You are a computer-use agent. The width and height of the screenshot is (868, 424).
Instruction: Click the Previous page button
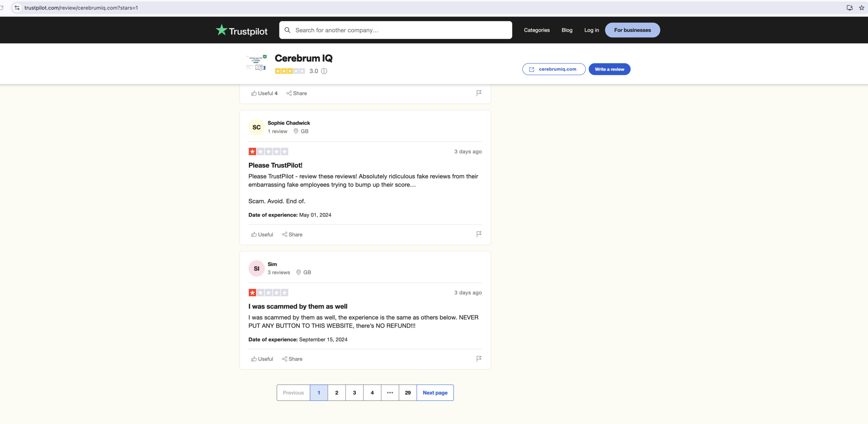293,392
